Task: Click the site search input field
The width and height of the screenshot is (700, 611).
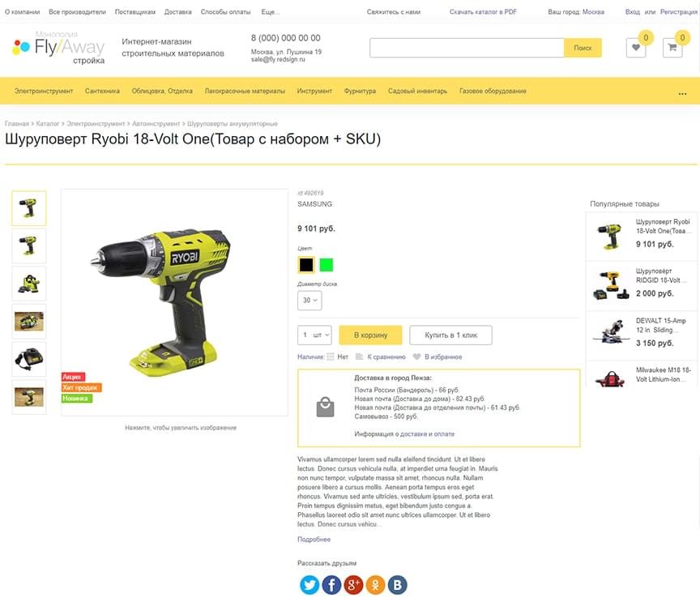Action: click(467, 48)
